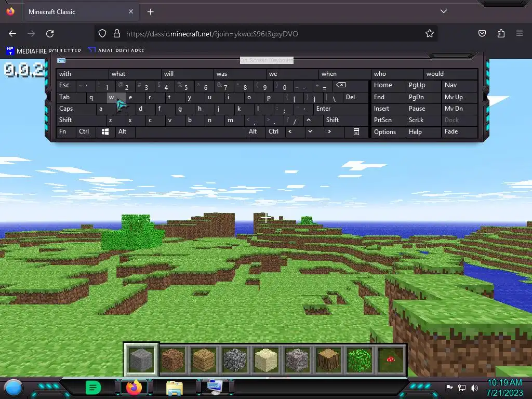The image size is (532, 399).
Task: Click the on-screen keyboard title icon
Action: pyautogui.click(x=61, y=60)
